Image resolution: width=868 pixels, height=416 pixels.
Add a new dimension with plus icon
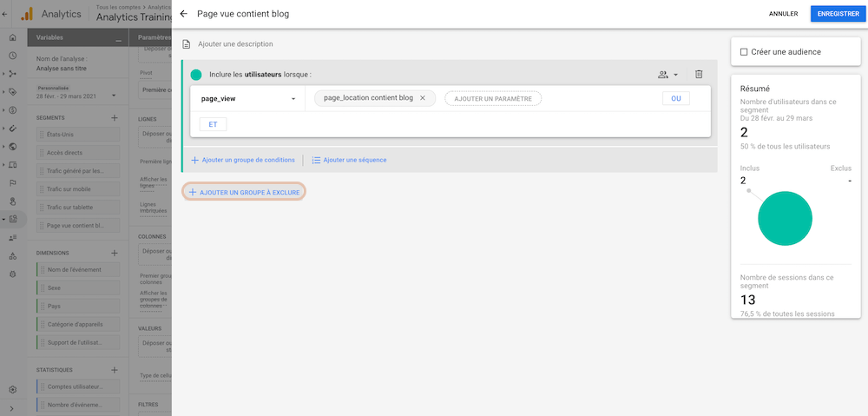coord(114,253)
